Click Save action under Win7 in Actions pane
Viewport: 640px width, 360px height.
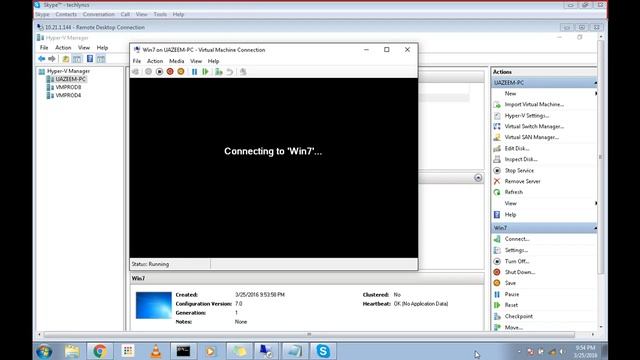[510, 283]
